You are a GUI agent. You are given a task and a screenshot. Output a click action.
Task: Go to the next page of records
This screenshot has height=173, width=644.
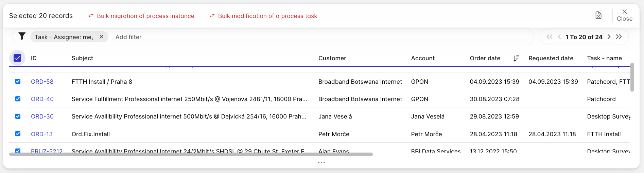609,37
